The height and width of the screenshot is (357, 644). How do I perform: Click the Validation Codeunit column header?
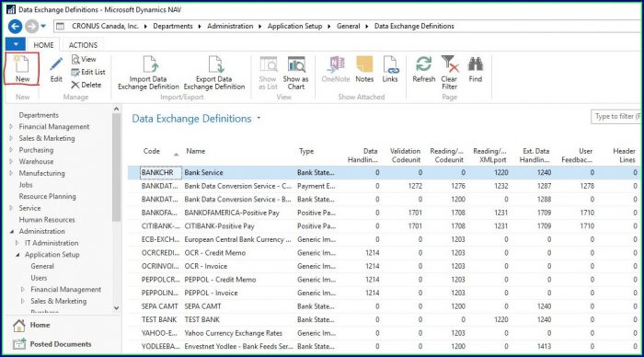[x=406, y=155]
